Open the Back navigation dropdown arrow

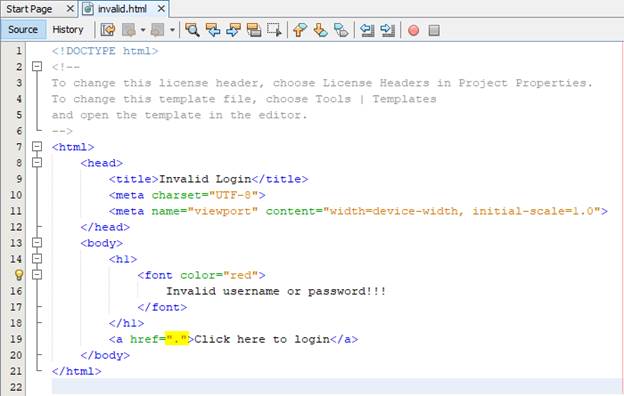142,30
